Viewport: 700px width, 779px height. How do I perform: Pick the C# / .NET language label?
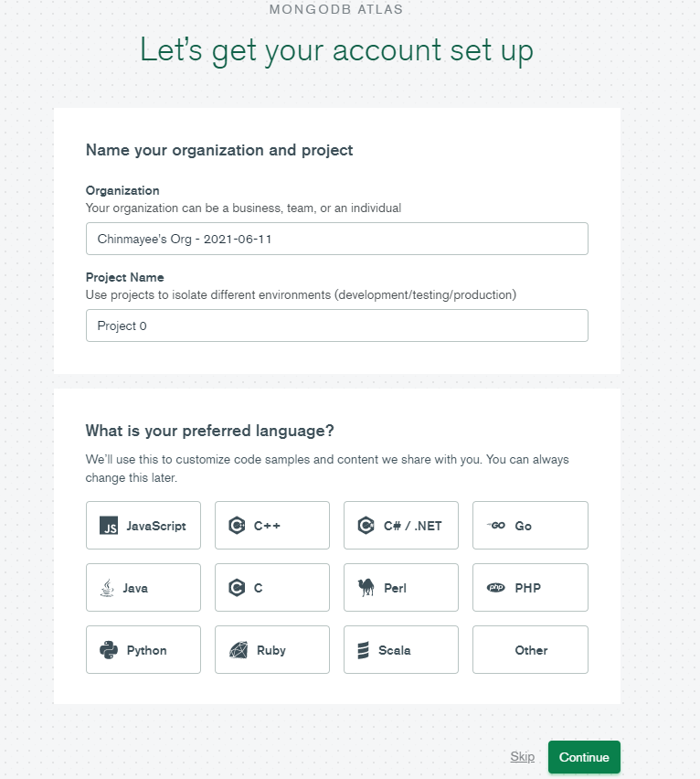click(412, 526)
